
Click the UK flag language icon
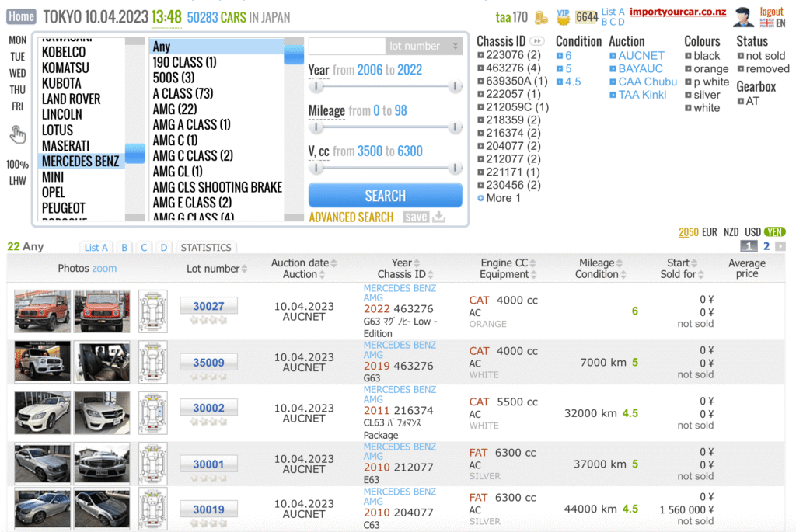click(766, 23)
